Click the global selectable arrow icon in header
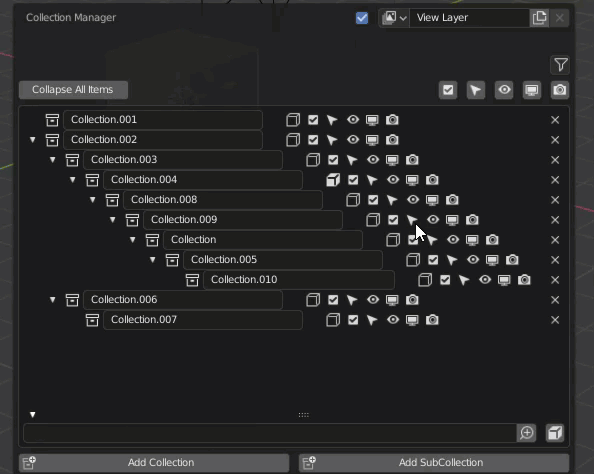 point(476,90)
